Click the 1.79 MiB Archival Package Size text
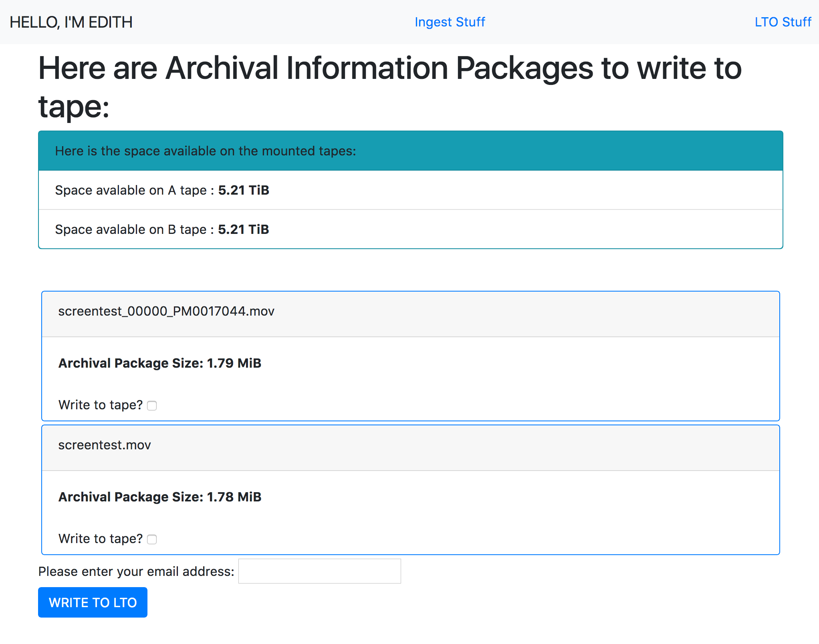 click(160, 363)
